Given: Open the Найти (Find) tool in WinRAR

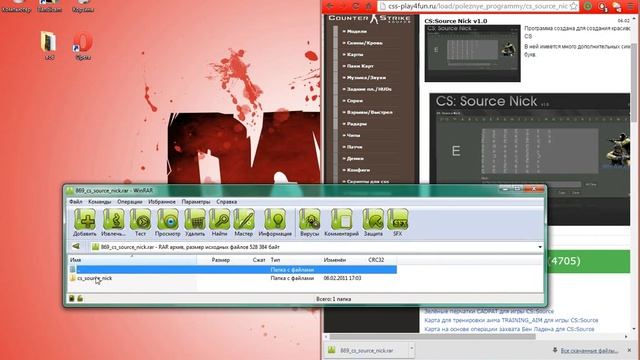Looking at the screenshot, I should pyautogui.click(x=219, y=222).
